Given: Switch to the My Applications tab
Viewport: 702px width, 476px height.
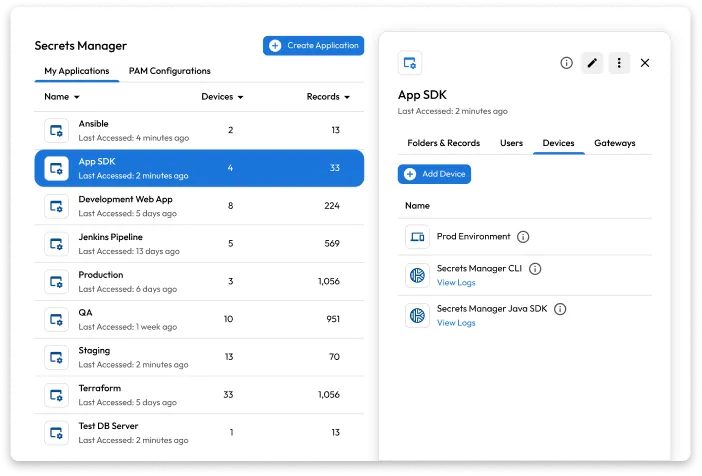Looking at the screenshot, I should click(x=77, y=71).
